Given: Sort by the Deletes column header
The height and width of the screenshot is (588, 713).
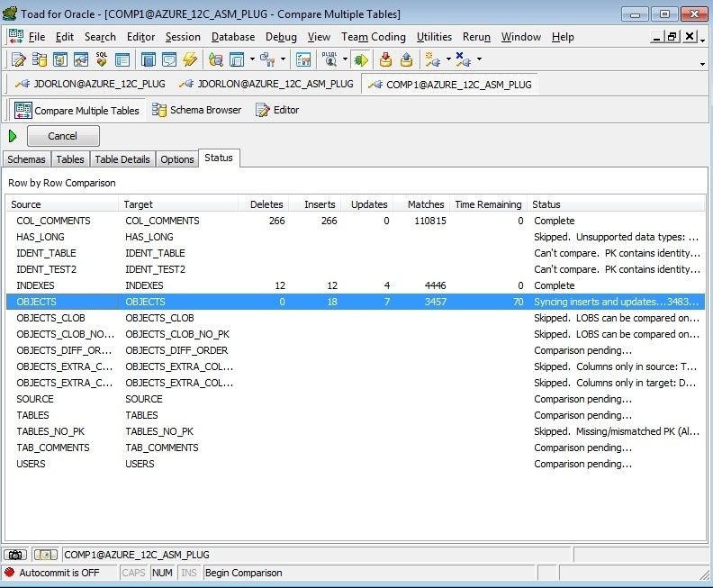Looking at the screenshot, I should [x=264, y=204].
